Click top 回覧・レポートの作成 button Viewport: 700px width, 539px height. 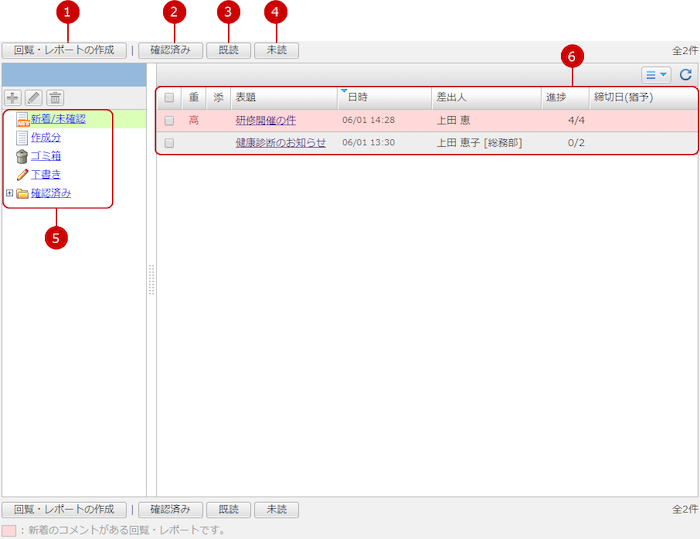pos(64,50)
